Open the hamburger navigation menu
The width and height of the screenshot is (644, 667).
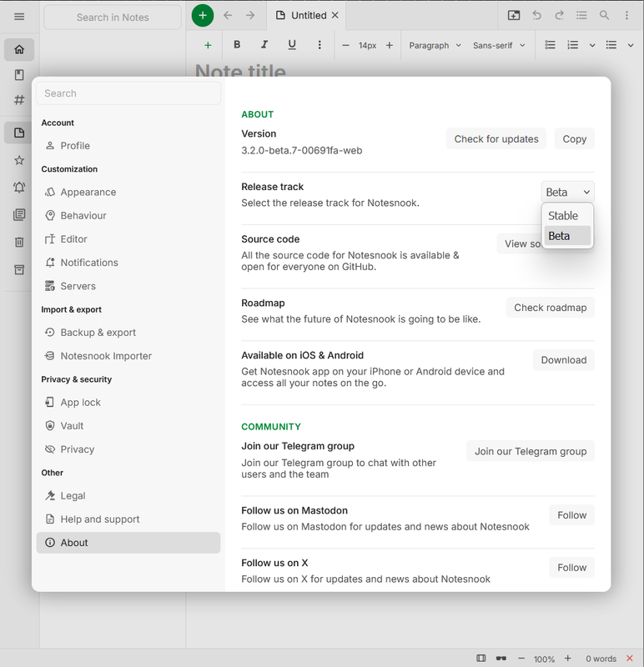coord(19,17)
